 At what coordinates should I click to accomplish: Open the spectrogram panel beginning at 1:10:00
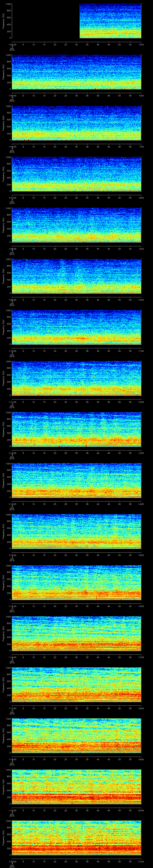tap(77, 327)
